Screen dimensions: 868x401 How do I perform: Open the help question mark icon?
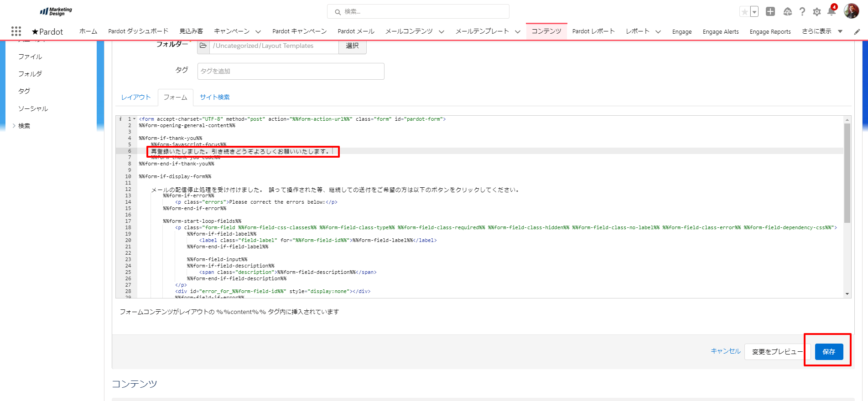point(802,12)
